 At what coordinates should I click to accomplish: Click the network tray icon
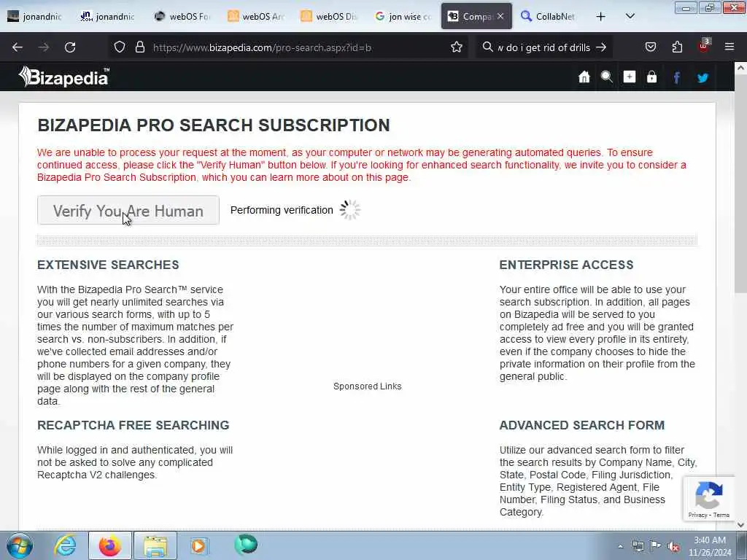[x=638, y=546]
